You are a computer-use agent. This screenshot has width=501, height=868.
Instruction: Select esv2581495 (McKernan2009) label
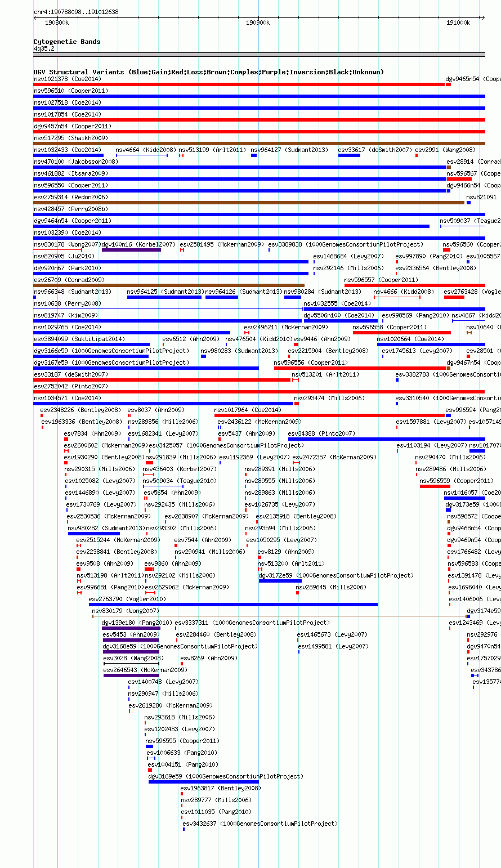tap(222, 244)
